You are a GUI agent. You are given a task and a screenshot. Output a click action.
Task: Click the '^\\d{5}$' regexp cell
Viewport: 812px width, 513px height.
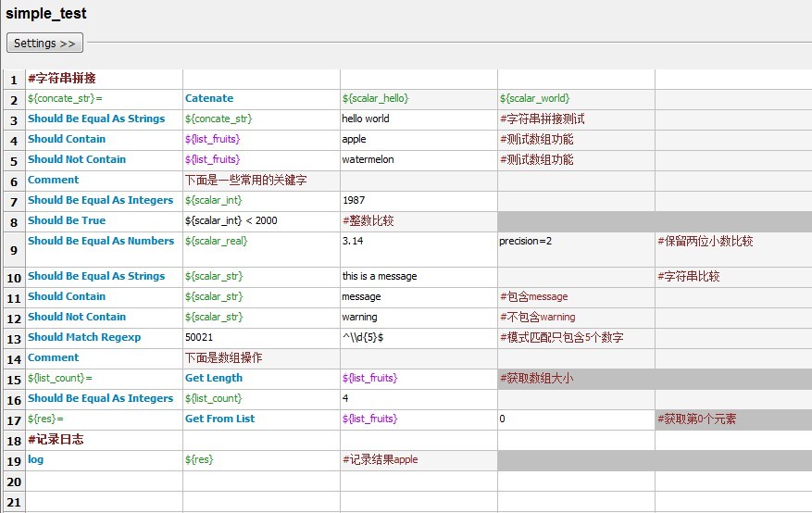(x=418, y=338)
